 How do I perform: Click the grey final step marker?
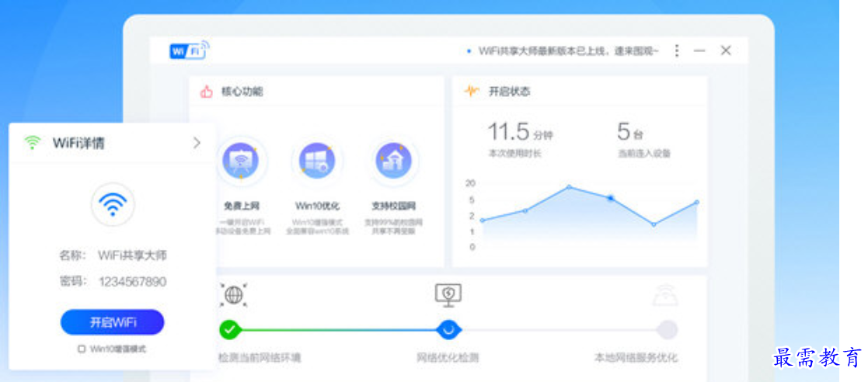pos(667,330)
